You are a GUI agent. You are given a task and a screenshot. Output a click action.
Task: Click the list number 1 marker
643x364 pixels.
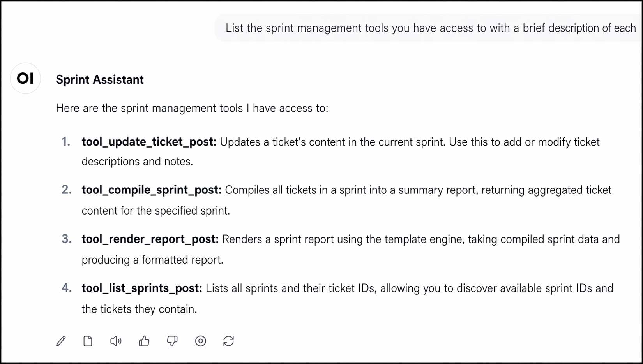pos(66,142)
